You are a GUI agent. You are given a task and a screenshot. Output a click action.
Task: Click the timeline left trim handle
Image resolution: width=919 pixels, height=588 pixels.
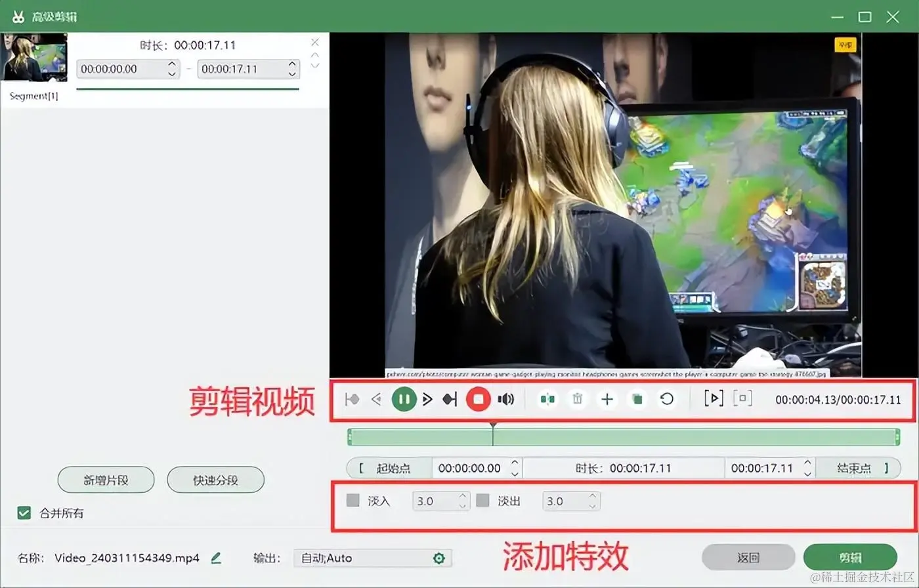[350, 437]
